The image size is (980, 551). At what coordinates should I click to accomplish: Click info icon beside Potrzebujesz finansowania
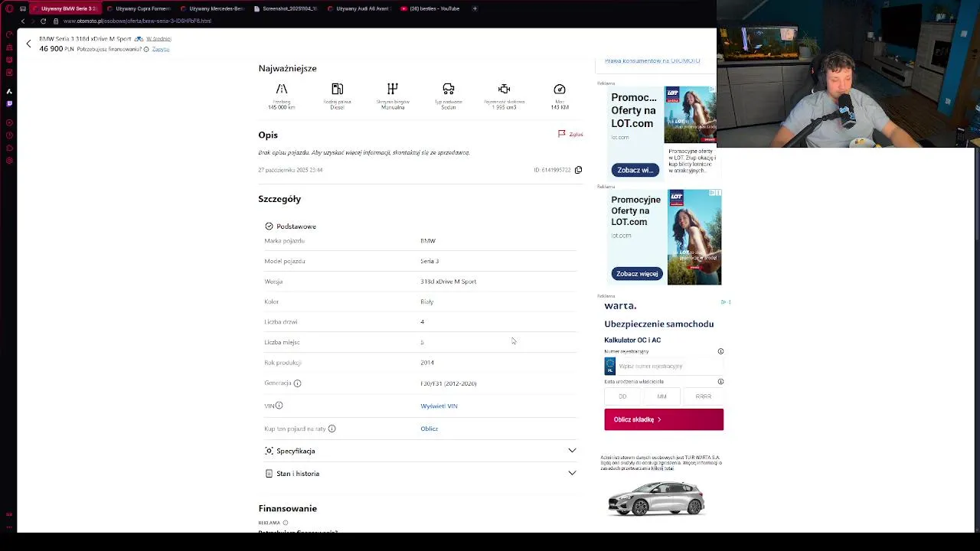[146, 49]
